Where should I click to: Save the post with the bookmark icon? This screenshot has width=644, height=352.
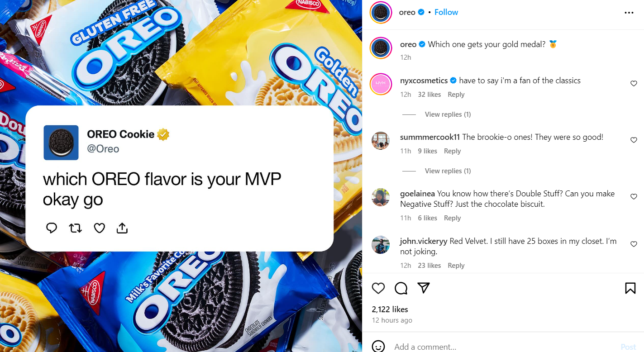click(630, 288)
